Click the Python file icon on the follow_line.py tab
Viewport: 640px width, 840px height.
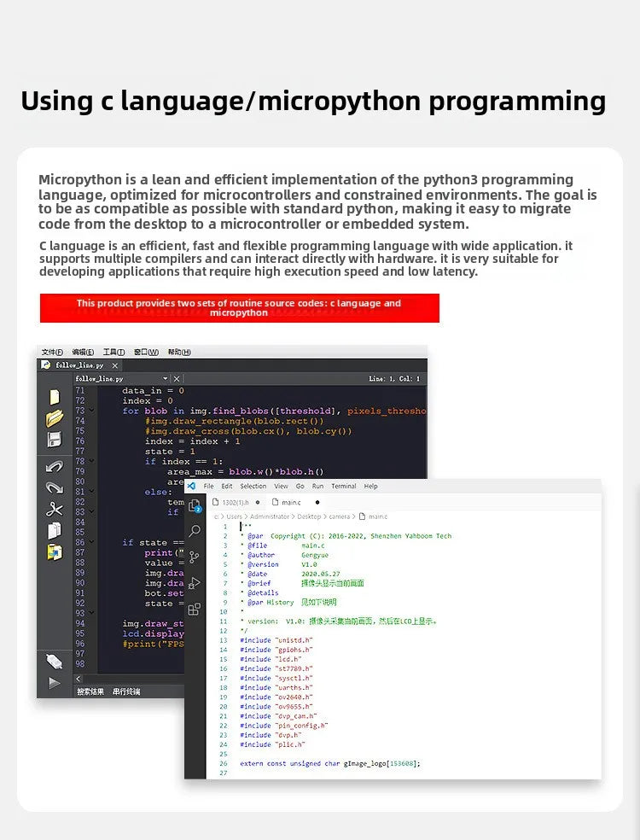tap(46, 365)
